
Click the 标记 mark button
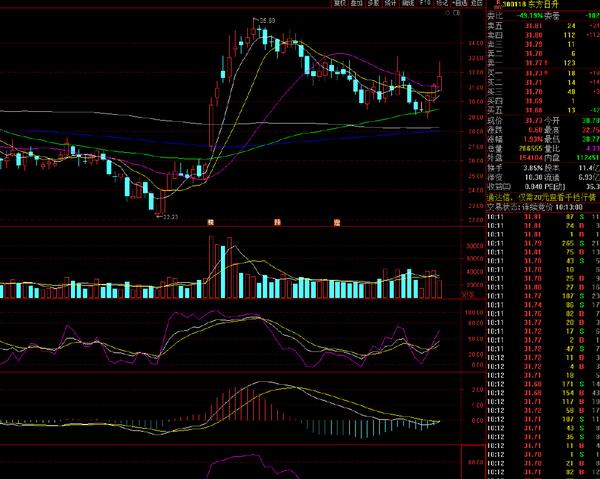442,3
